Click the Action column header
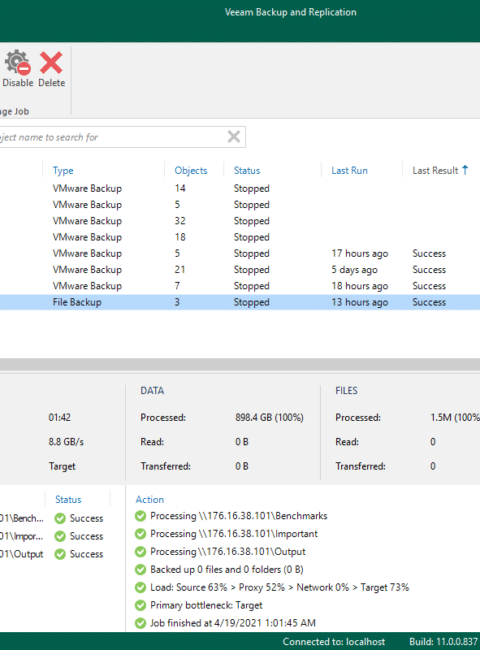Viewport: 480px width, 650px height. click(x=150, y=500)
